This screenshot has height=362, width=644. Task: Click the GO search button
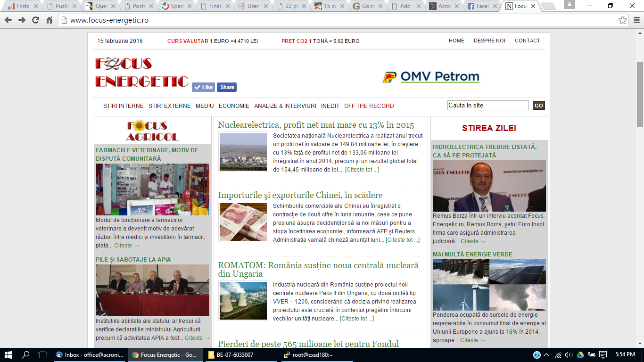tap(538, 106)
